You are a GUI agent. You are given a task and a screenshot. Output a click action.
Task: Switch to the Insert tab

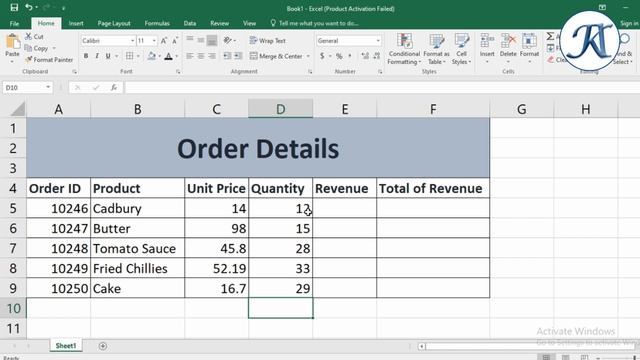click(x=76, y=23)
